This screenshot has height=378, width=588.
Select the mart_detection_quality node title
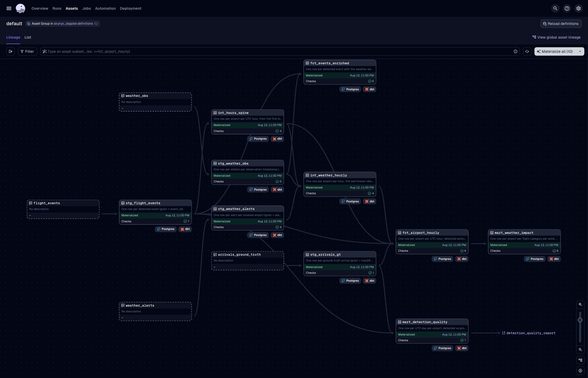tap(425, 322)
